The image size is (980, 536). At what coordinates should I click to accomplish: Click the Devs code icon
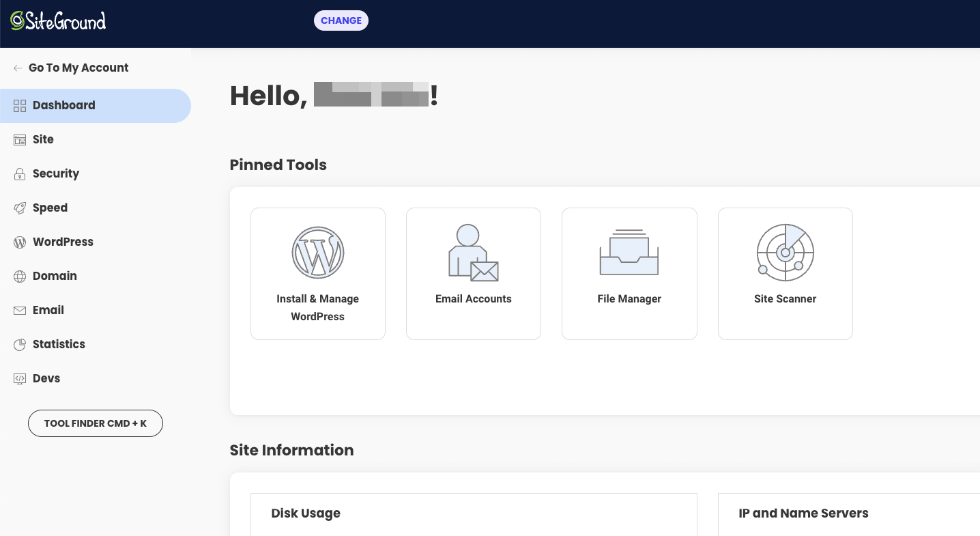[x=20, y=379]
